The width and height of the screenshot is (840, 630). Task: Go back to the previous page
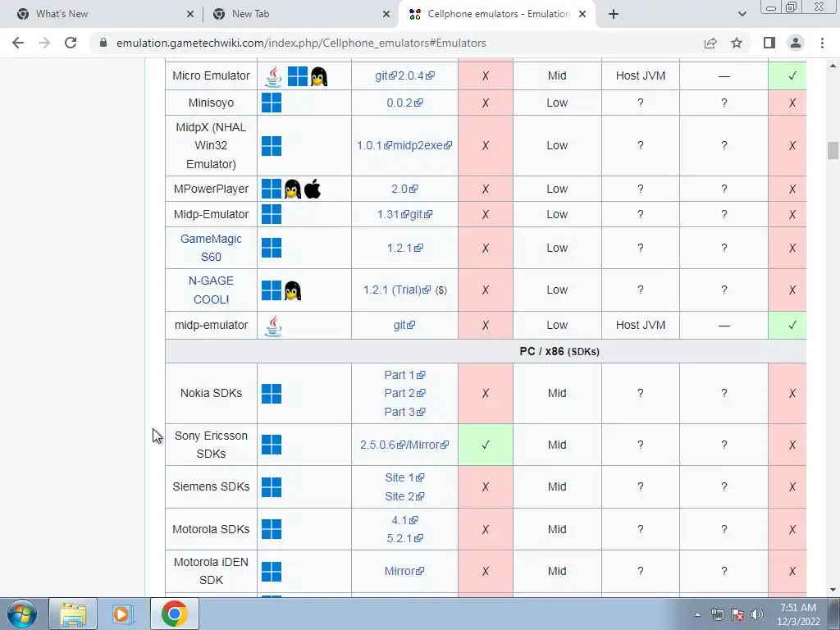[x=18, y=43]
